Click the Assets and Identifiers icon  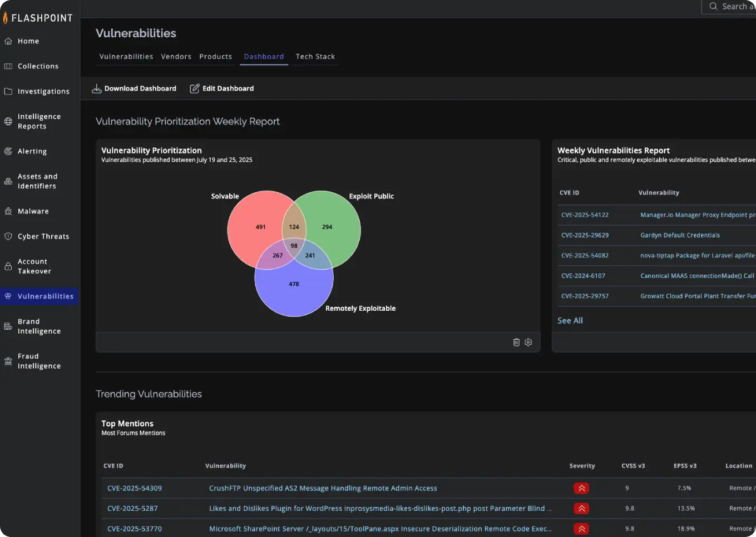8,181
